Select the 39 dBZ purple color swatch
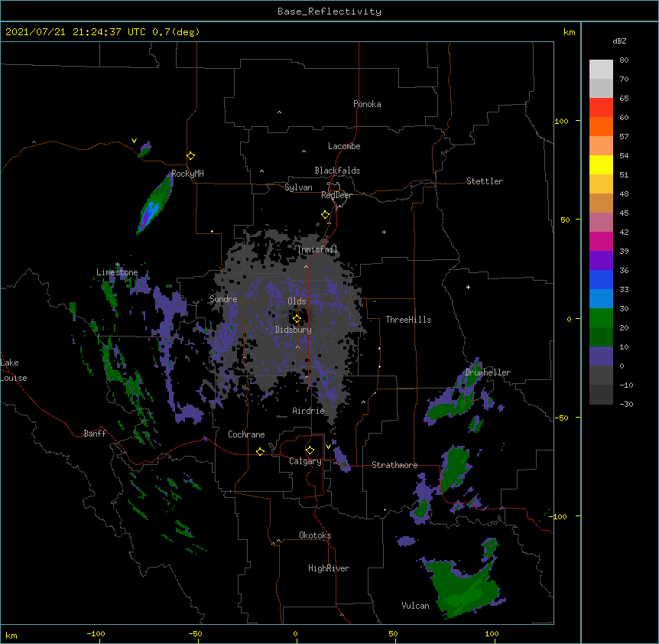Viewport: 659px width, 644px height. (x=601, y=260)
